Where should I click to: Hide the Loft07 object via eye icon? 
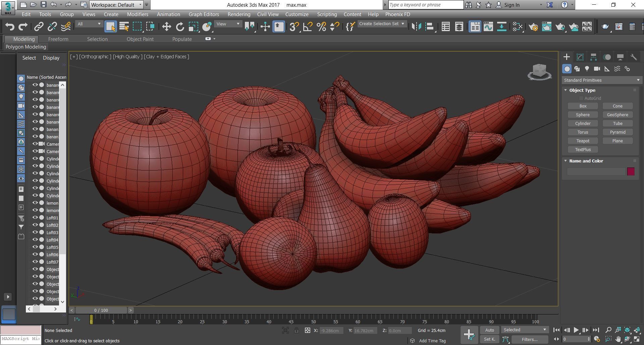click(x=35, y=262)
